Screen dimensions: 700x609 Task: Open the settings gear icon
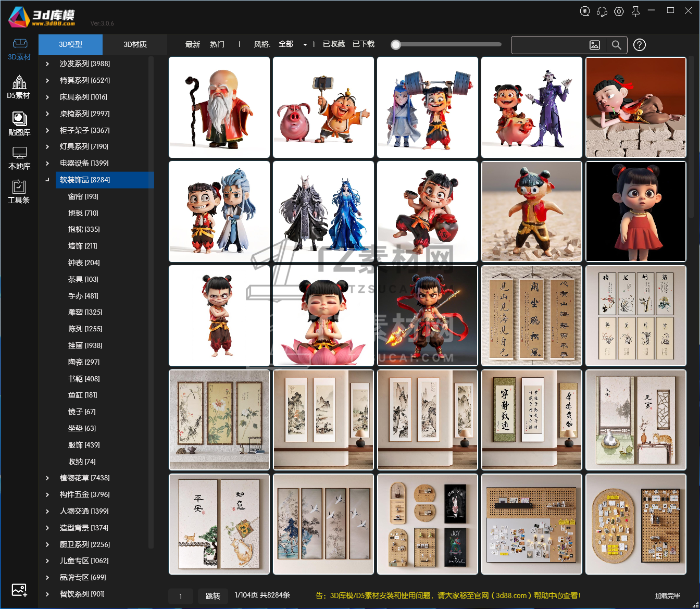(x=619, y=11)
